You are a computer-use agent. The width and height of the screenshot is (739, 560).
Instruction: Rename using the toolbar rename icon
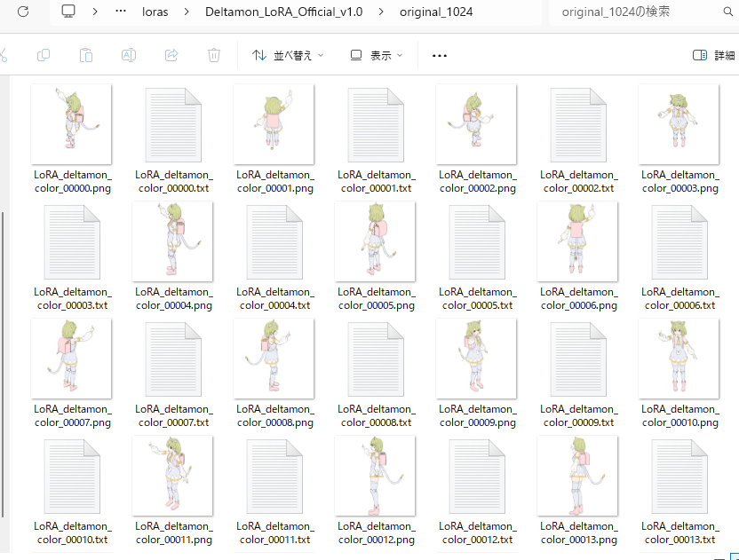[129, 55]
